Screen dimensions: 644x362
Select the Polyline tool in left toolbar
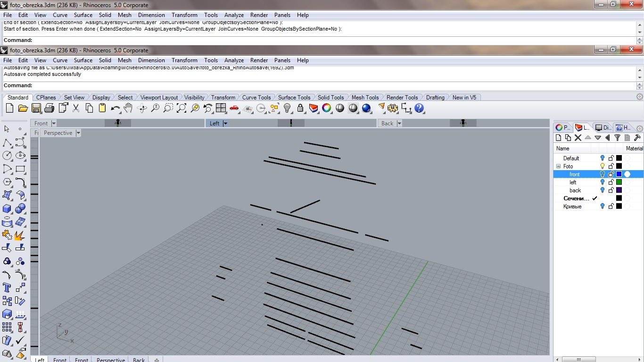tap(7, 142)
